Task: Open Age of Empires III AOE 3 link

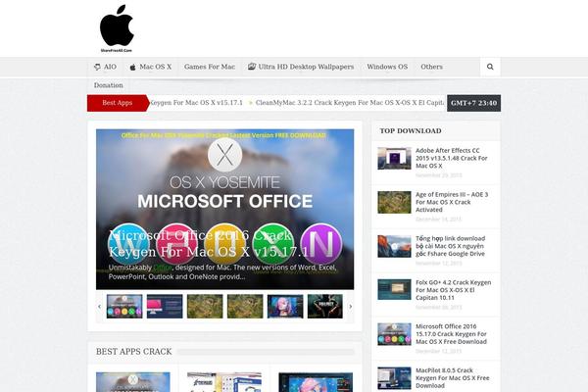Action: click(452, 202)
